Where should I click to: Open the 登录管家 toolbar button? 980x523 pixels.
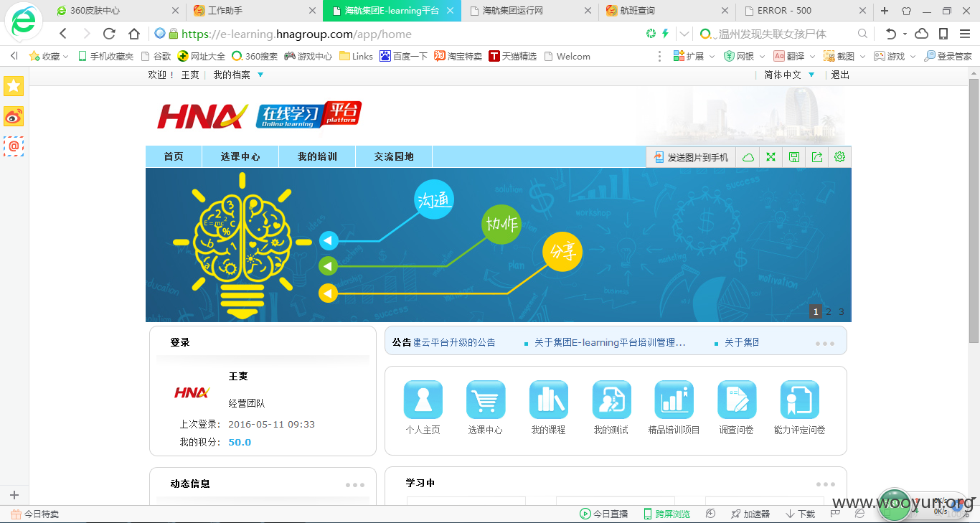coord(948,56)
